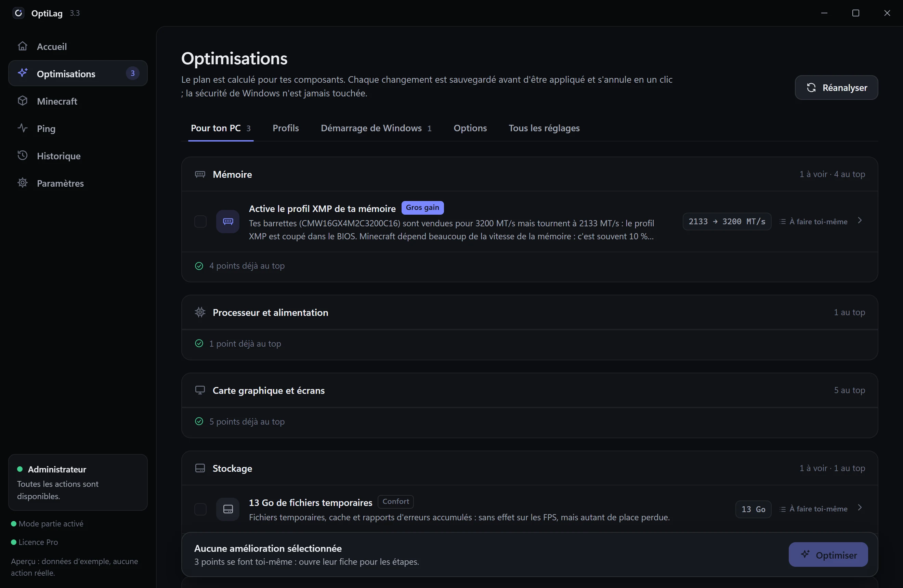Click the Stockage section drive icon
Viewport: 903px width, 588px height.
point(200,468)
